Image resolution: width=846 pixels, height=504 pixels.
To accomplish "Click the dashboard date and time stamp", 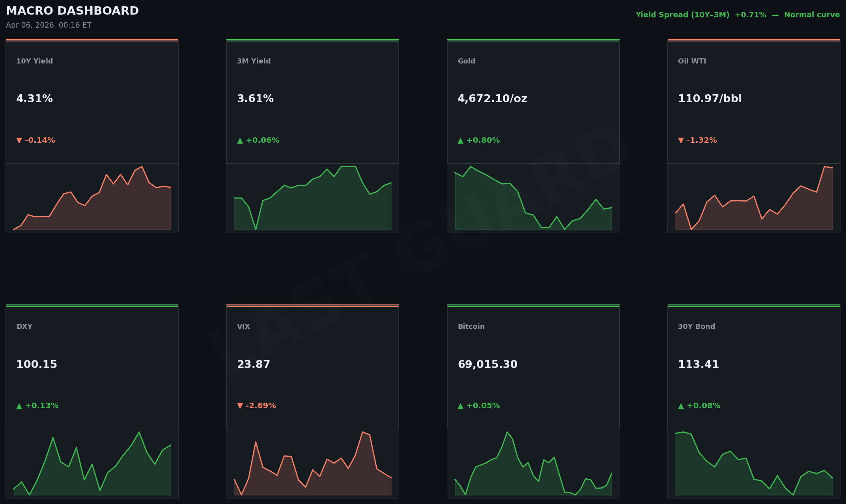I will (x=49, y=25).
